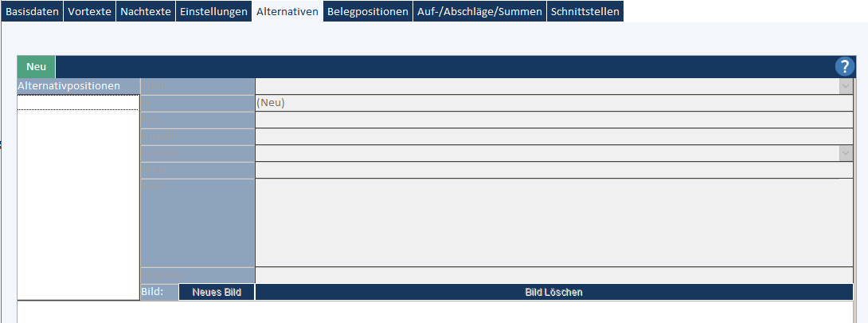
Task: Open the second dropdown arrow below the (Neu) field
Action: click(x=846, y=153)
